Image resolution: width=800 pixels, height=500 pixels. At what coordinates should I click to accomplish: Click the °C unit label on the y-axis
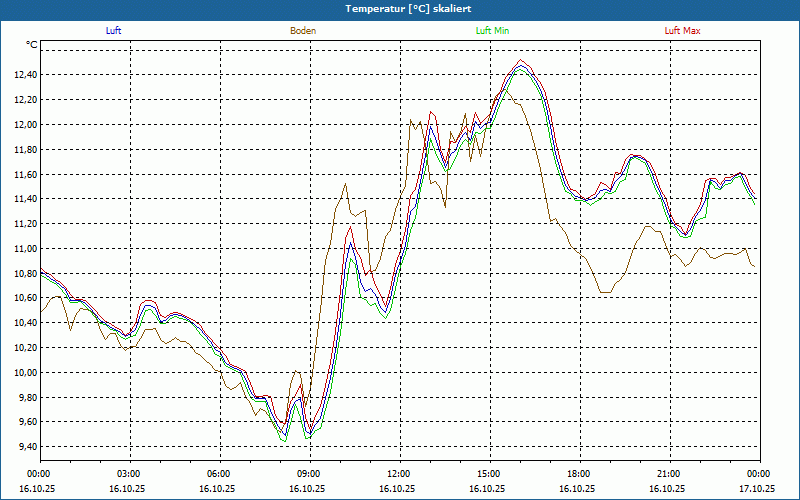[x=32, y=45]
